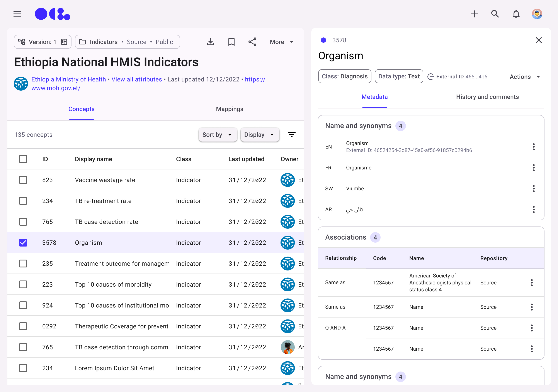
Task: Switch to the Mappings tab
Action: tap(230, 109)
